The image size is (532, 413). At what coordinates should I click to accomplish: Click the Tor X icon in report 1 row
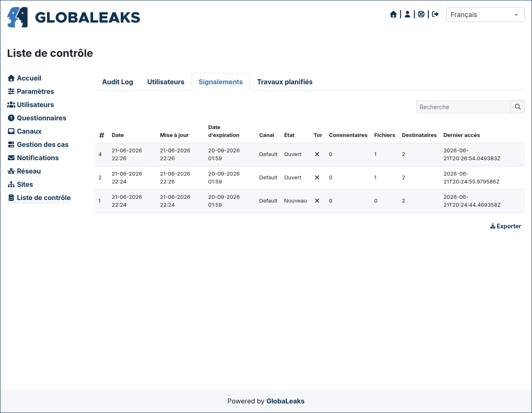coord(317,200)
